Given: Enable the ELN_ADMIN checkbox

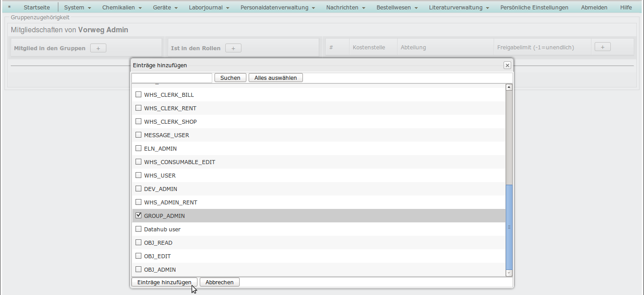Looking at the screenshot, I should (139, 148).
